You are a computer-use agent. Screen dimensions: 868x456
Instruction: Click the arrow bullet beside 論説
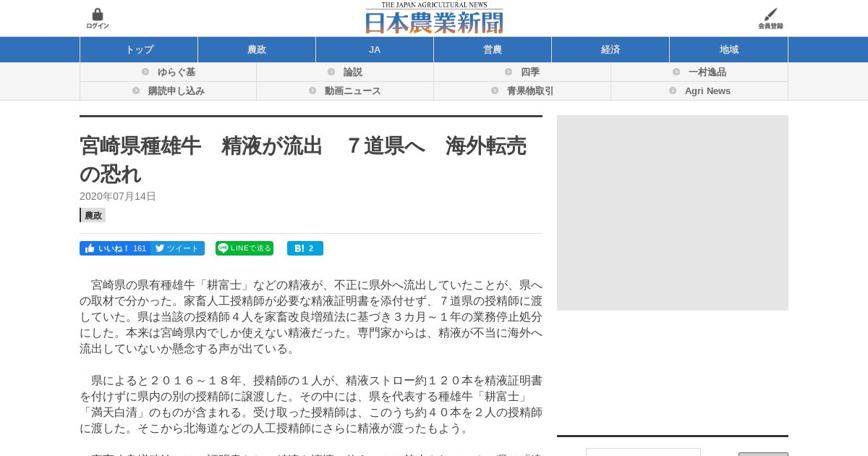[x=331, y=72]
